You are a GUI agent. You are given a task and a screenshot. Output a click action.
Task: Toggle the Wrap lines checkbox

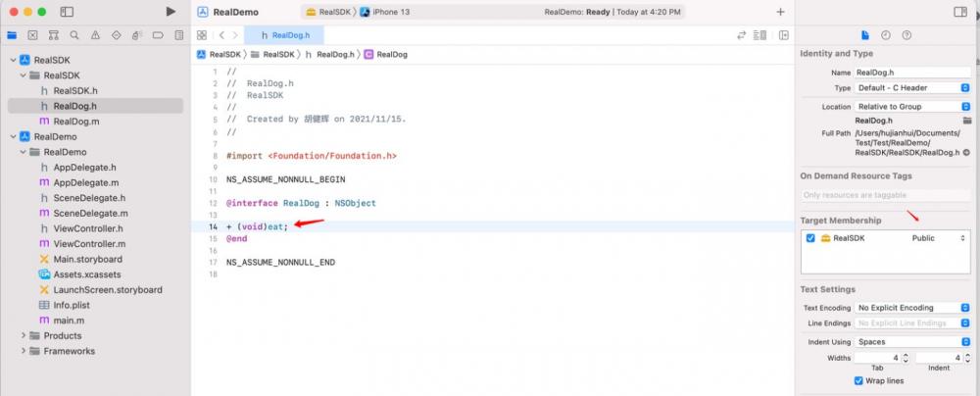pos(858,380)
